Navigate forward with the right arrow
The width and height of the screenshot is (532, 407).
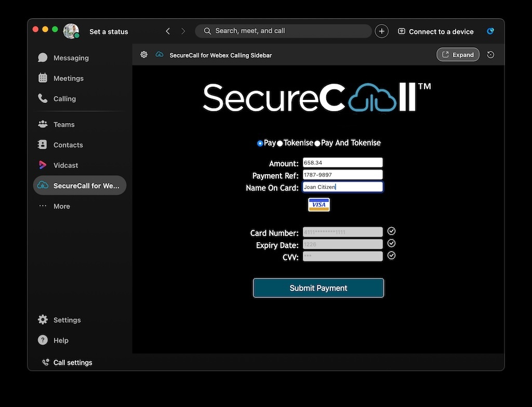click(x=183, y=31)
